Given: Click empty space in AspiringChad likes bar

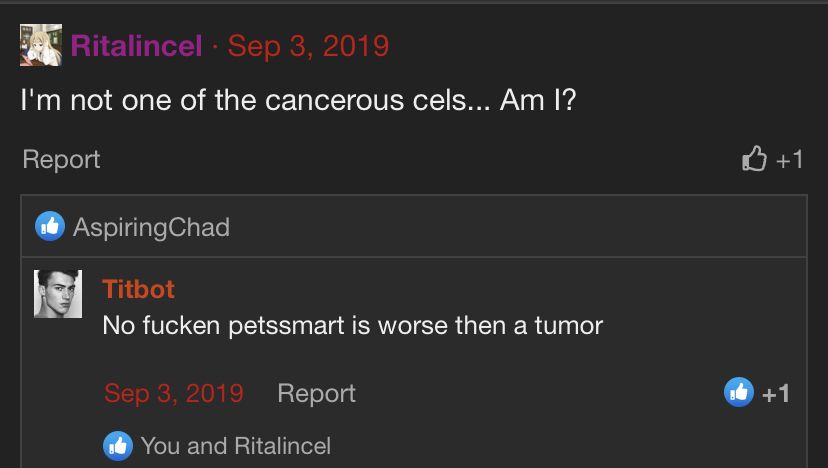Looking at the screenshot, I should click(x=520, y=227).
